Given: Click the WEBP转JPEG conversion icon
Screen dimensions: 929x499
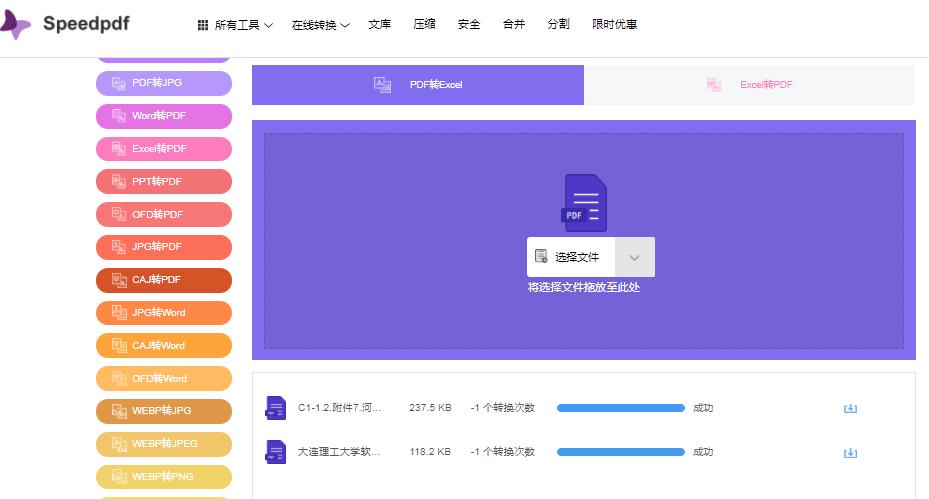Looking at the screenshot, I should point(119,444).
